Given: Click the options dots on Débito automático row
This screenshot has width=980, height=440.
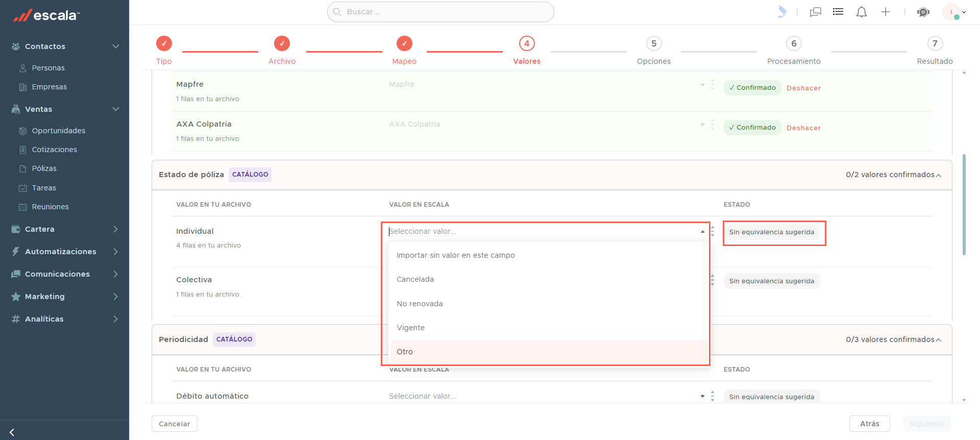Looking at the screenshot, I should (713, 396).
